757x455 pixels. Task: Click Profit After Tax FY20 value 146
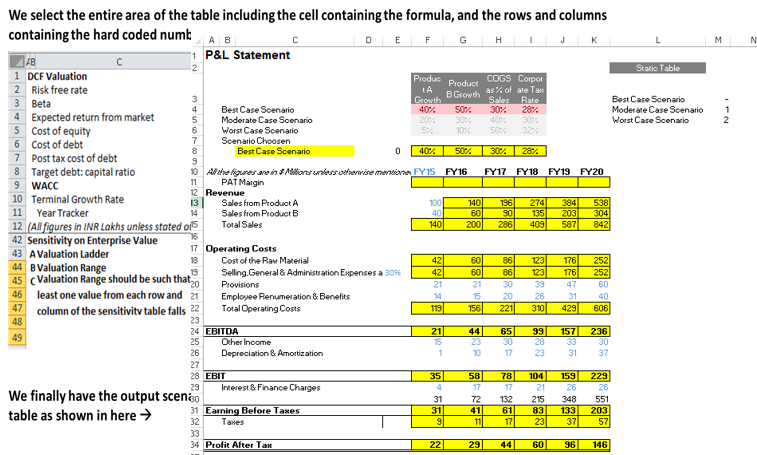click(x=594, y=445)
